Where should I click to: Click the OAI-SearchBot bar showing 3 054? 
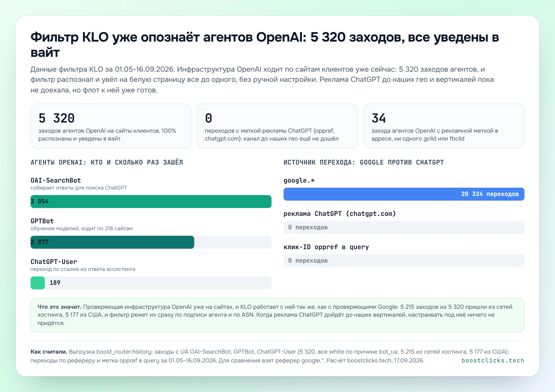click(x=151, y=202)
